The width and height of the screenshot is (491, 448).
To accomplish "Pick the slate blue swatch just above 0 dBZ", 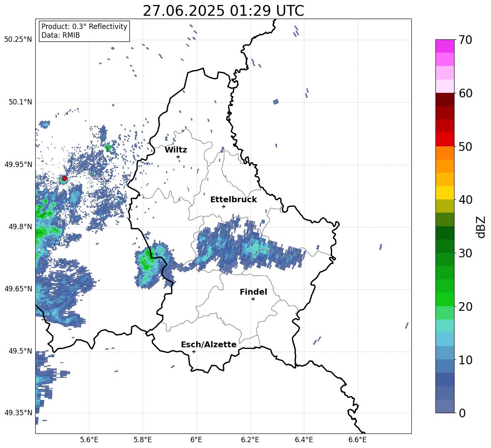I will [445, 406].
